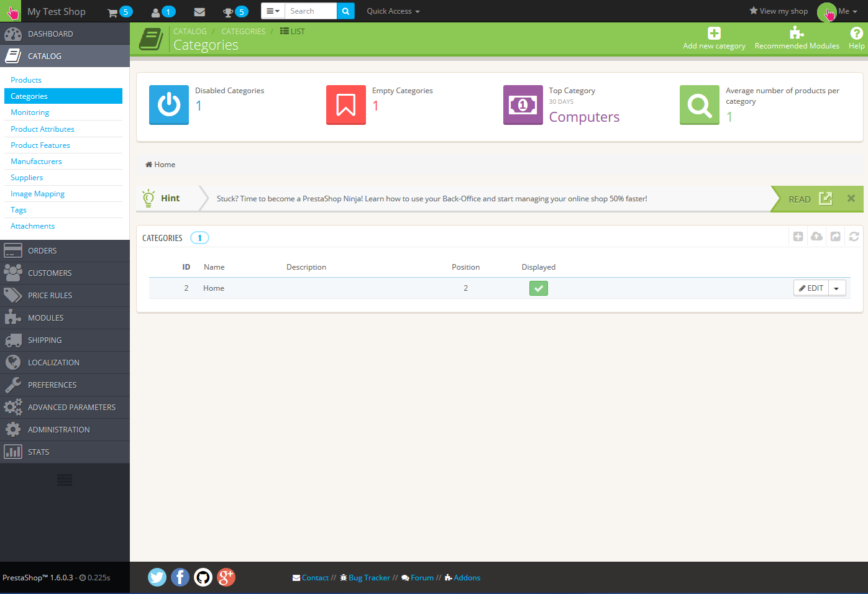Expand the Edit actions dropdown arrow for Home
This screenshot has width=868, height=594.
837,288
